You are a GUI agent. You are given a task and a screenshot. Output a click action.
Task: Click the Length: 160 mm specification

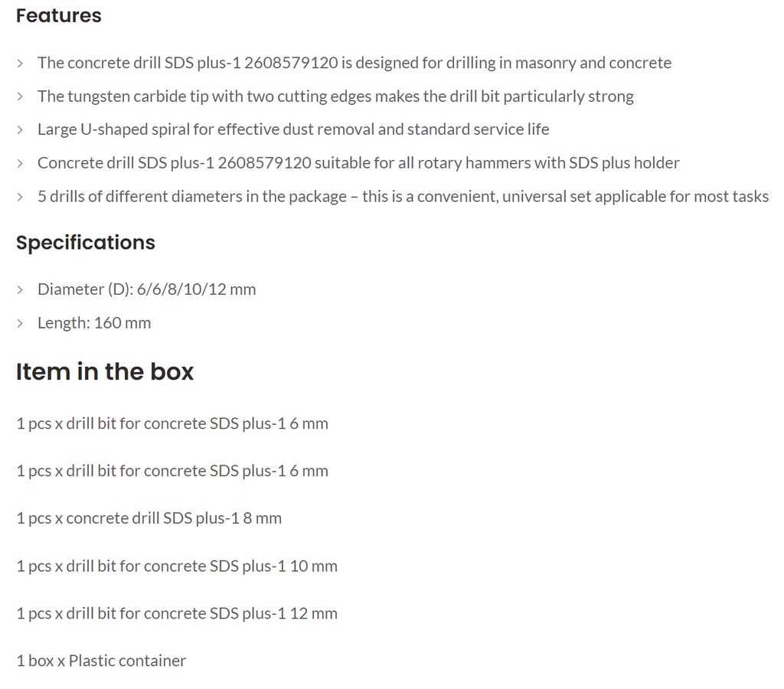[94, 323]
